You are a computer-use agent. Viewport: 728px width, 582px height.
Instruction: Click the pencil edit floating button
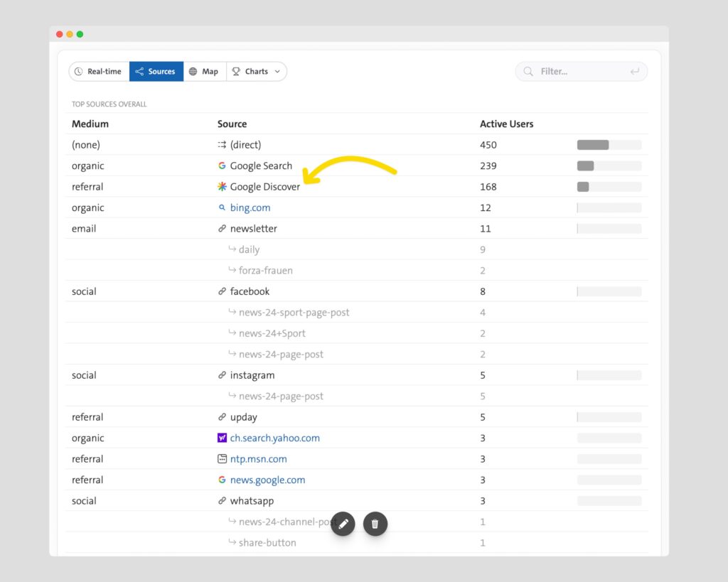343,524
